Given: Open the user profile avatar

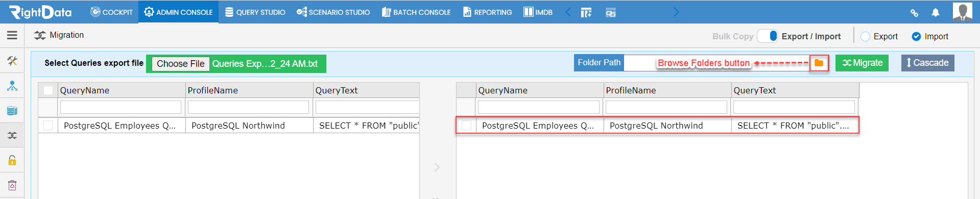Looking at the screenshot, I should 962,11.
